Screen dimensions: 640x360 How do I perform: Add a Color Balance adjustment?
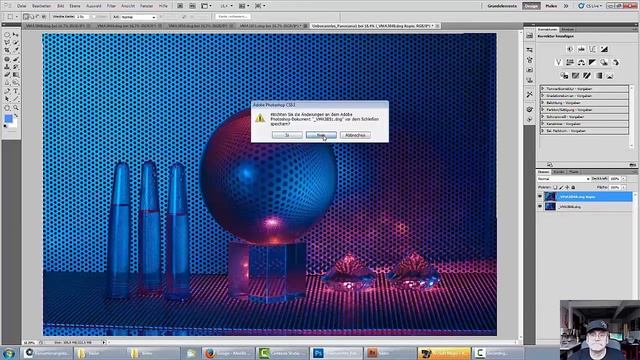[x=581, y=62]
